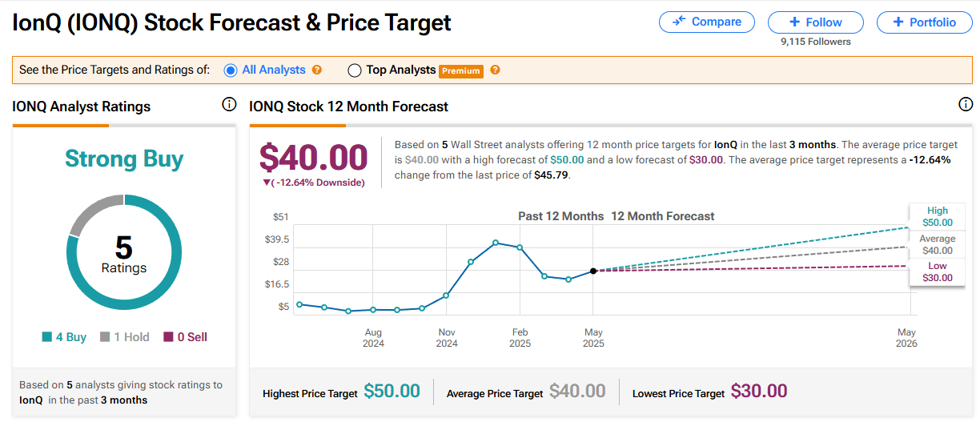Click the gray Hold legend square
Image resolution: width=980 pixels, height=422 pixels.
tap(105, 337)
